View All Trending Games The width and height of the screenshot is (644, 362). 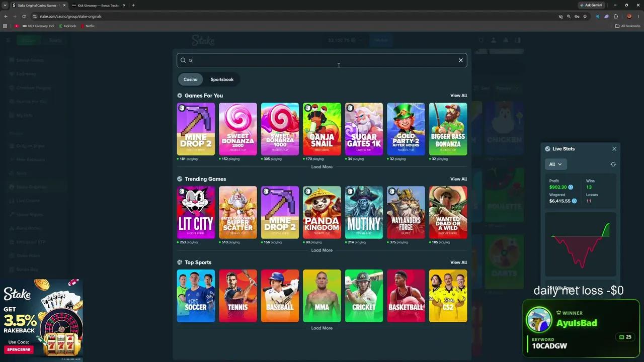pyautogui.click(x=458, y=179)
